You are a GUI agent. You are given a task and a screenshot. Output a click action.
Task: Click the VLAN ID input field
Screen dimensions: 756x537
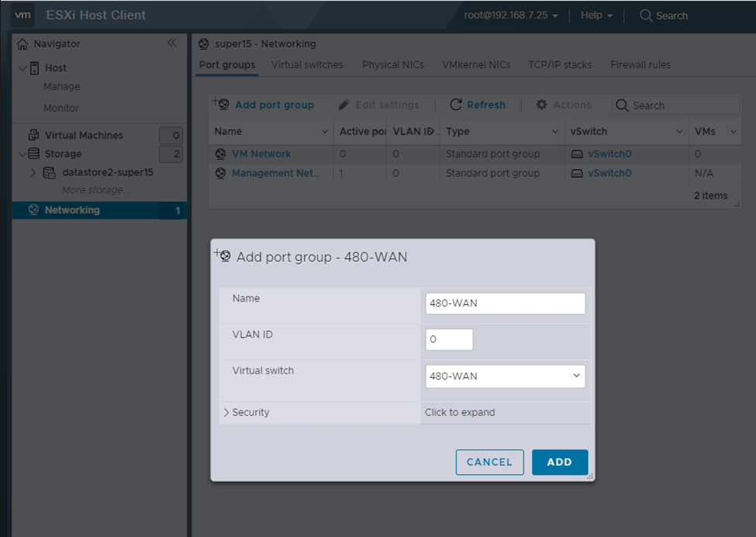449,340
